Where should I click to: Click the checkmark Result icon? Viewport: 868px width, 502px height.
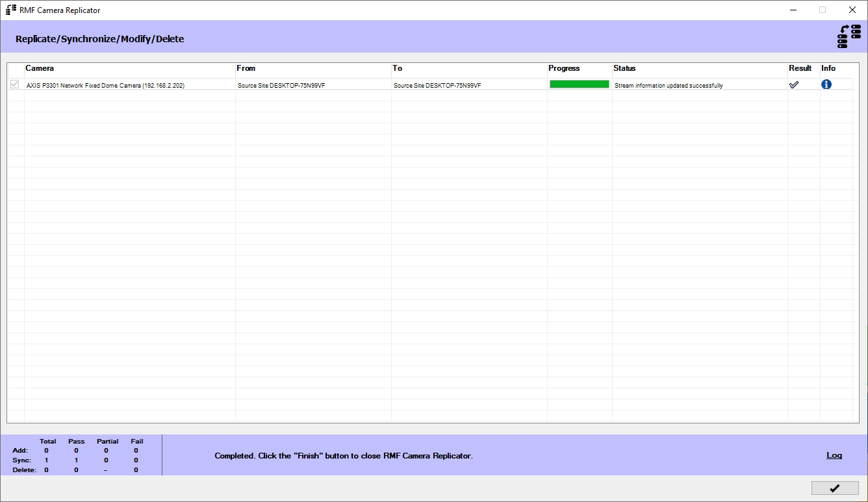pos(794,84)
